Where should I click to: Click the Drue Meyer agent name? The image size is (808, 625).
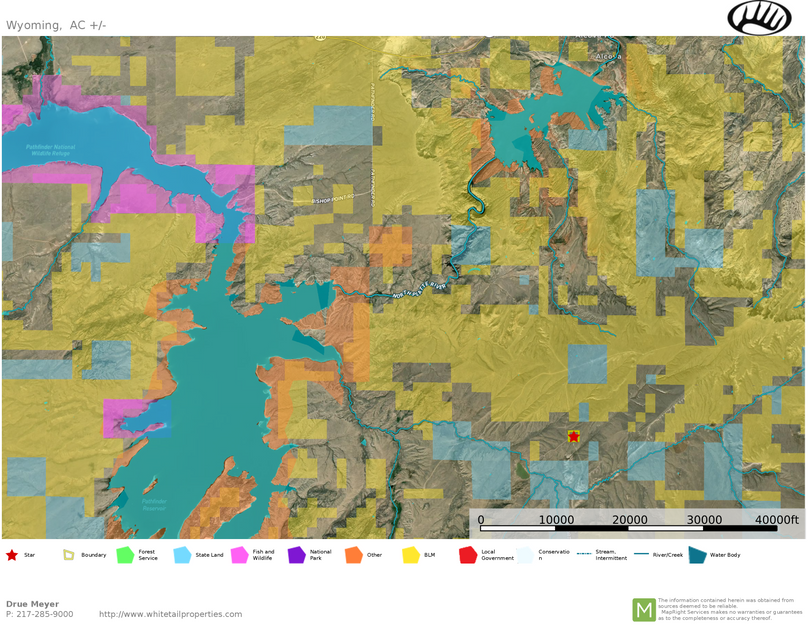(32, 604)
